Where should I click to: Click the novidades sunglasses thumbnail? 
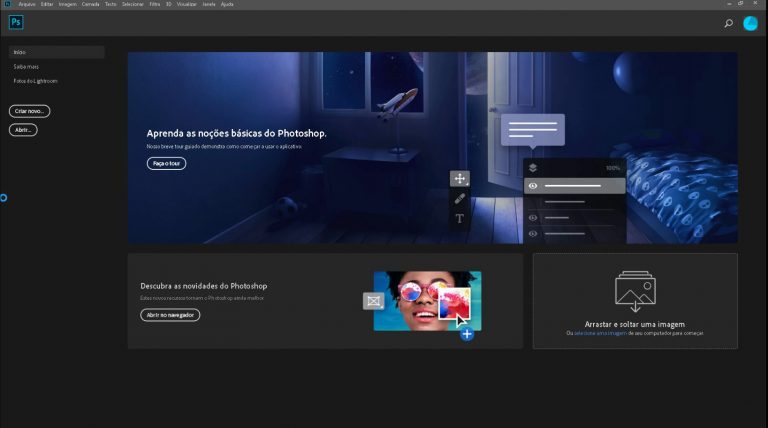tap(427, 301)
